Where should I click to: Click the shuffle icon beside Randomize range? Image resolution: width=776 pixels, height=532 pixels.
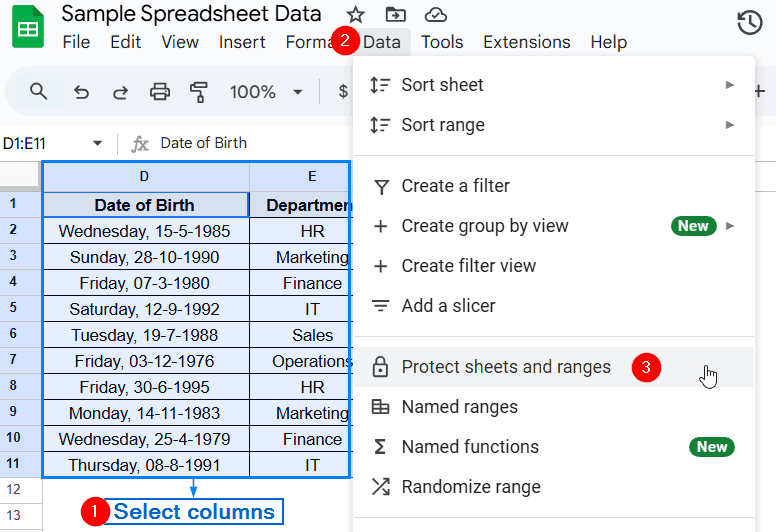click(381, 486)
